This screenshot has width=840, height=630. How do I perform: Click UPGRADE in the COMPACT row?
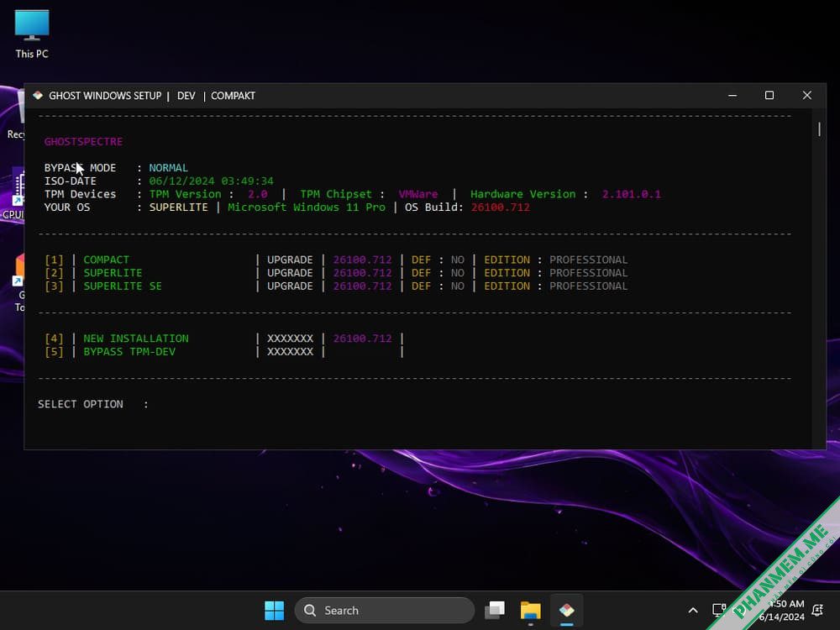(290, 260)
